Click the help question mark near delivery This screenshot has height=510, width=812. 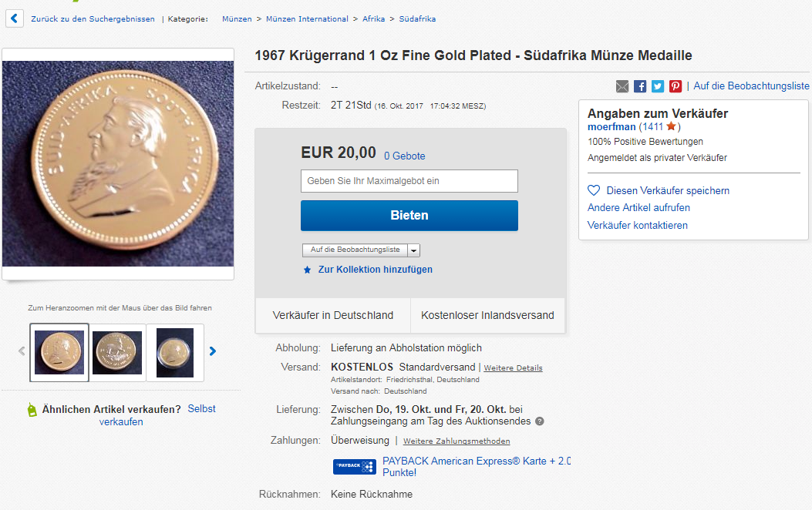click(x=540, y=421)
